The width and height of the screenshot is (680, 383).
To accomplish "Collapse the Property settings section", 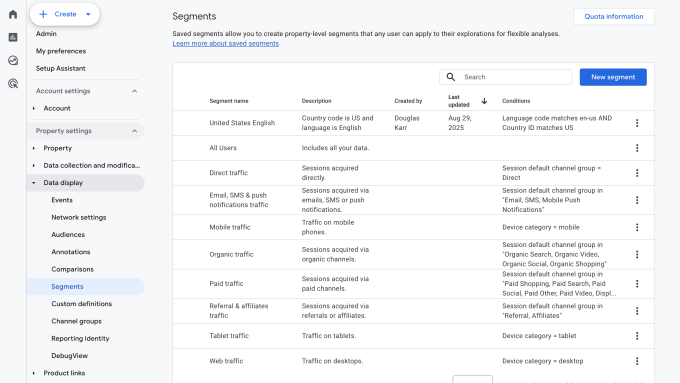I will 134,131.
